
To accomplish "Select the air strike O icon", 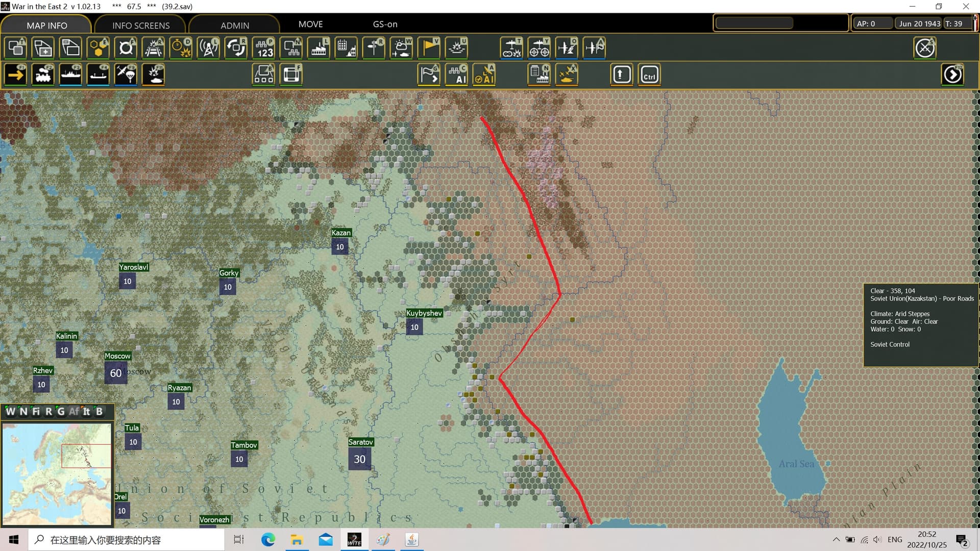I will tap(567, 48).
